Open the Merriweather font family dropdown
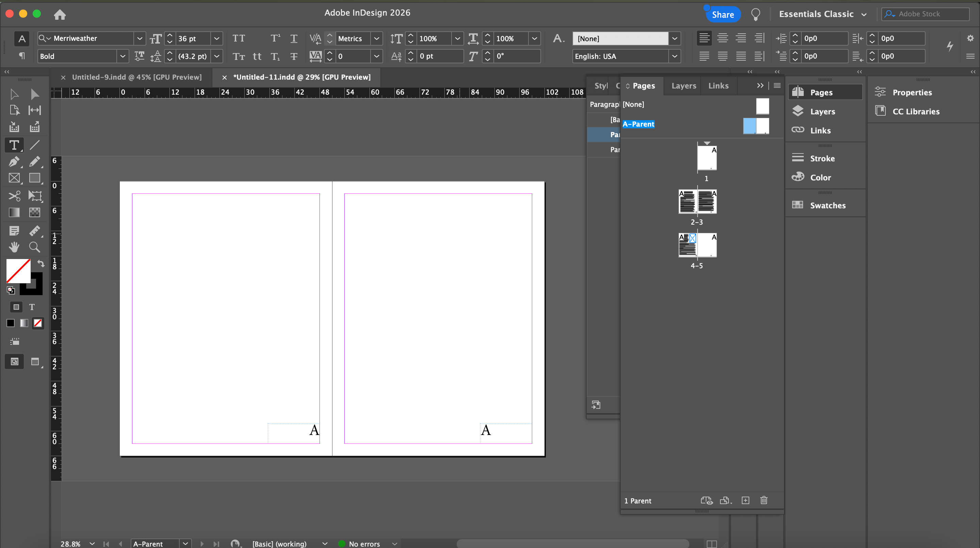This screenshot has width=980, height=548. coord(140,38)
